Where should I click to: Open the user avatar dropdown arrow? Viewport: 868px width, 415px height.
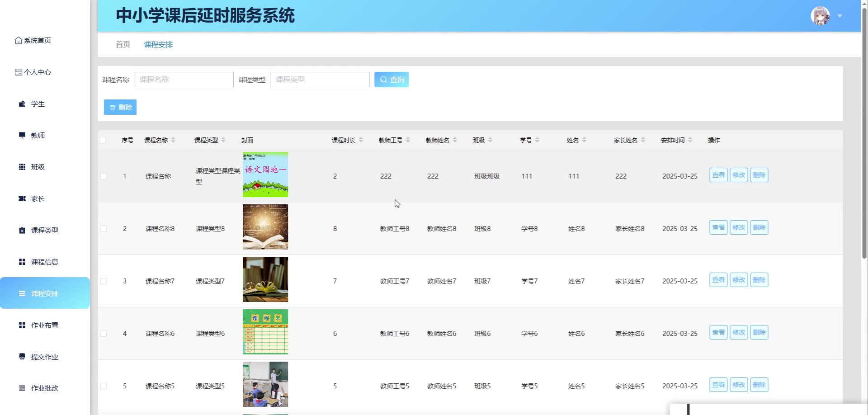840,16
